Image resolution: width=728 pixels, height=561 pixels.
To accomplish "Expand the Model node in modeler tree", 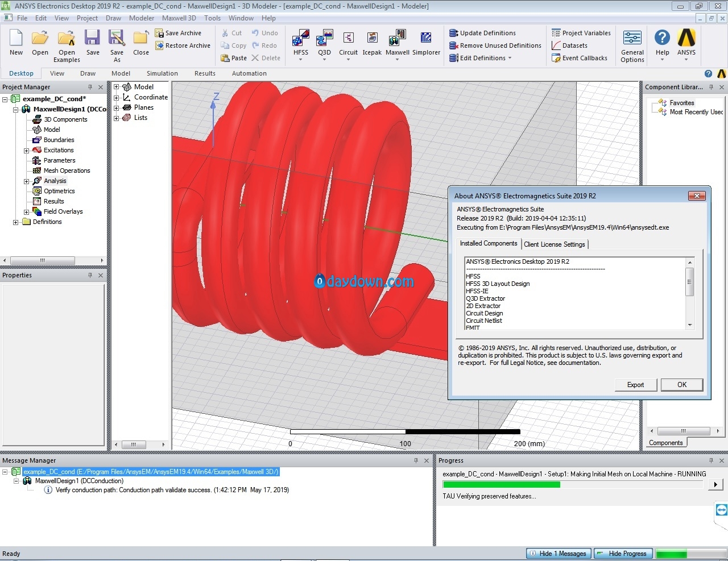I will tap(116, 87).
